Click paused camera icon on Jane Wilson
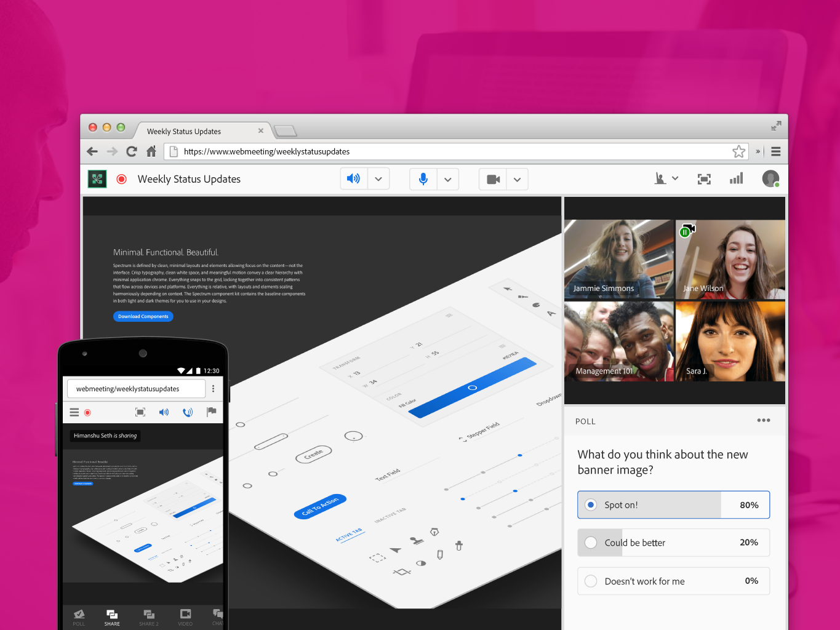Viewport: 840px width, 630px height. pos(687,231)
